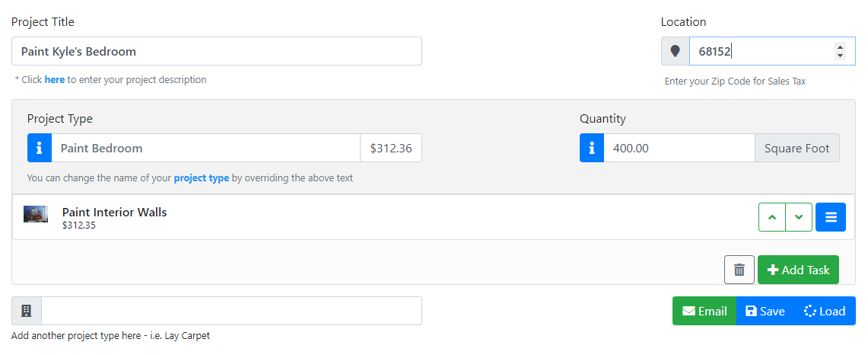Click the Project Type blue info icon
This screenshot has height=355, width=868.
40,148
